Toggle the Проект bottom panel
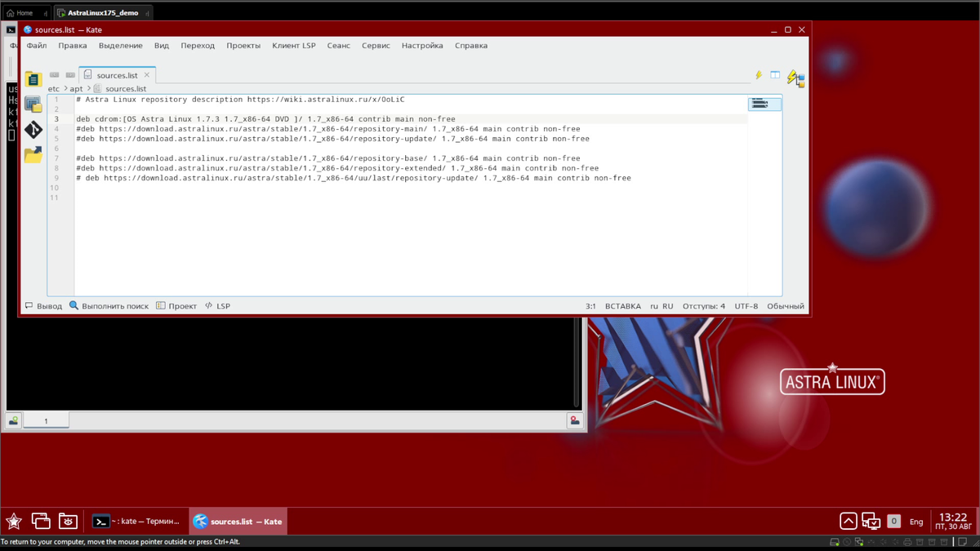Screen dimensions: 980x551 point(176,306)
